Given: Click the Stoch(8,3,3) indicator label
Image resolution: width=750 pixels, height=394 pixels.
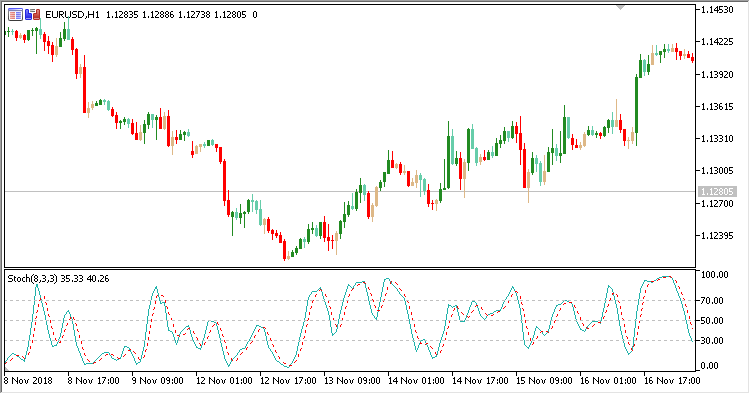Looking at the screenshot, I should point(33,279).
